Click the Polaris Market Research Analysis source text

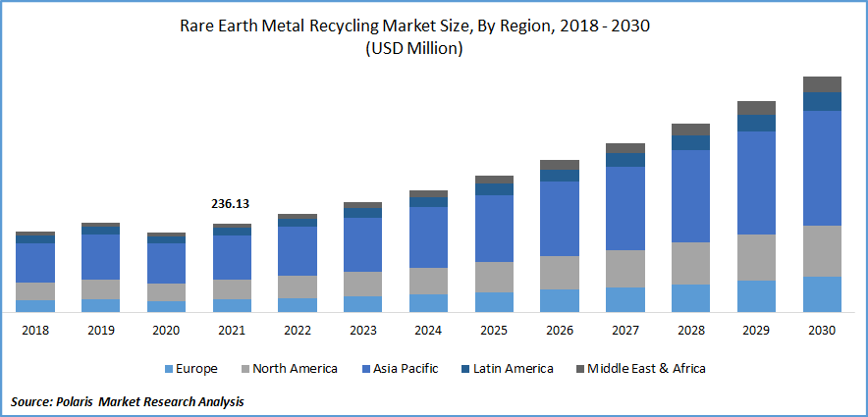coord(127,402)
